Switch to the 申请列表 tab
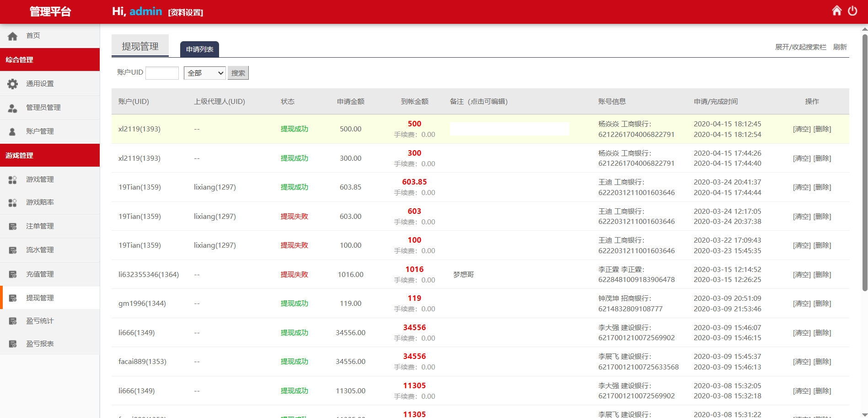 (199, 49)
